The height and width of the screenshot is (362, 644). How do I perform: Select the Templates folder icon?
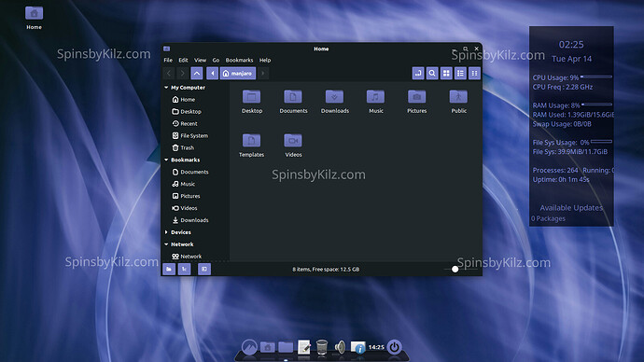[251, 140]
